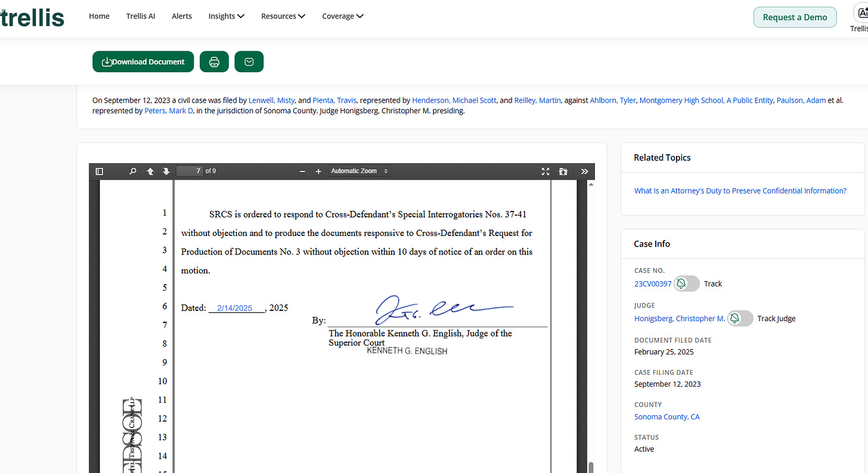Go to the Alerts page
The image size is (868, 473).
tap(182, 16)
